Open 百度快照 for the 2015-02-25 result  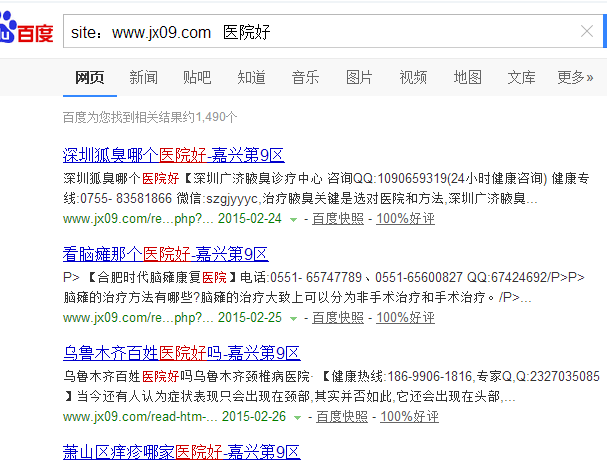[x=338, y=318]
